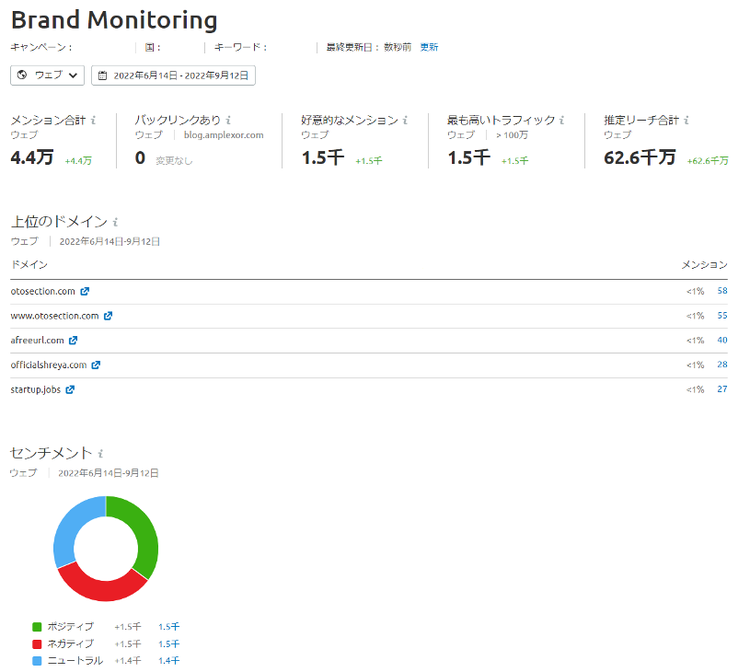The width and height of the screenshot is (750, 672).
Task: Click blue neutral segment of donut chart
Action: (68, 529)
